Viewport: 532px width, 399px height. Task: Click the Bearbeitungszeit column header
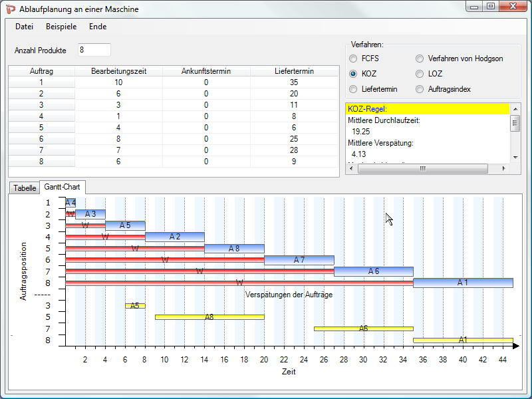click(118, 71)
